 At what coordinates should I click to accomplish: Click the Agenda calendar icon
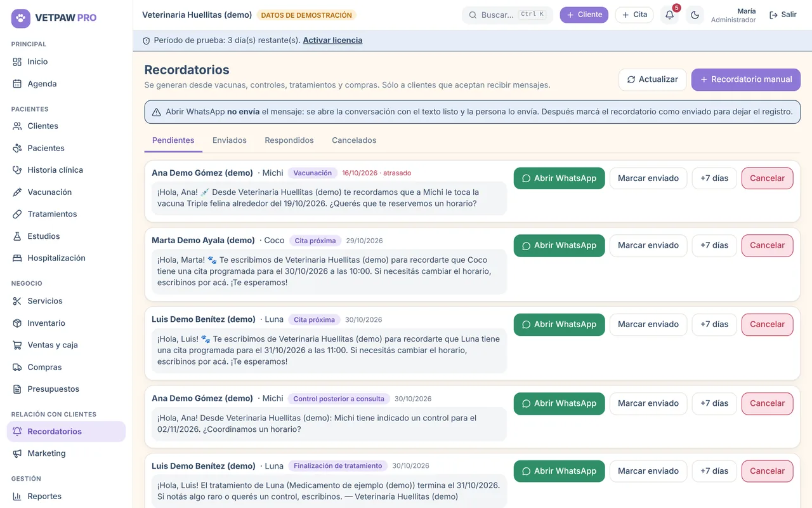point(17,84)
